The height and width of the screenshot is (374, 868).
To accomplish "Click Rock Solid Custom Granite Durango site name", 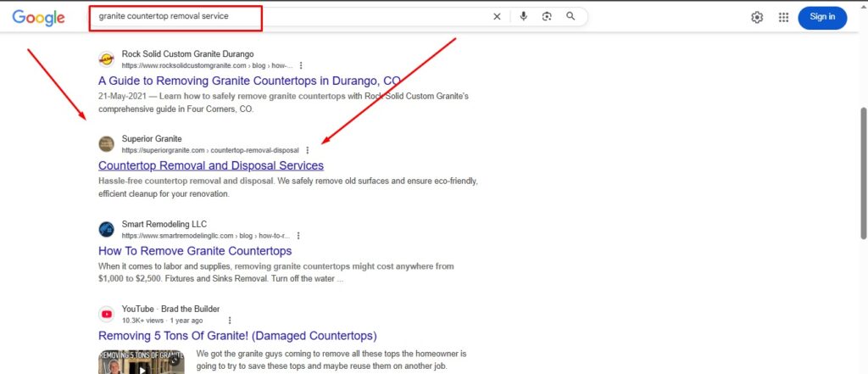I will [187, 54].
